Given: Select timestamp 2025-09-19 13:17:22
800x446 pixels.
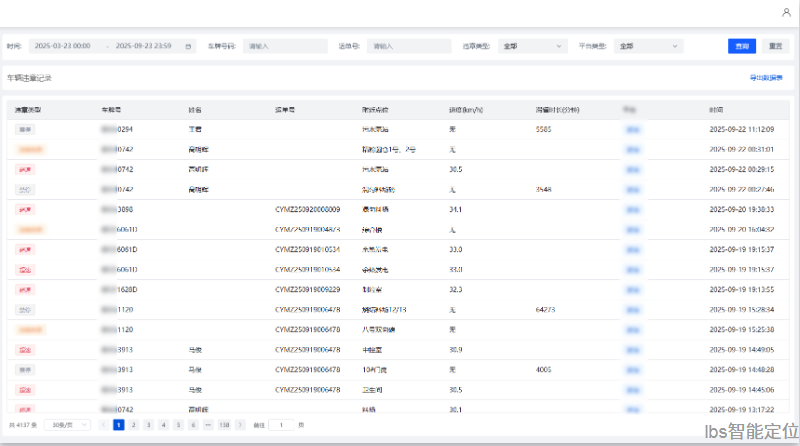Looking at the screenshot, I should (x=742, y=410).
